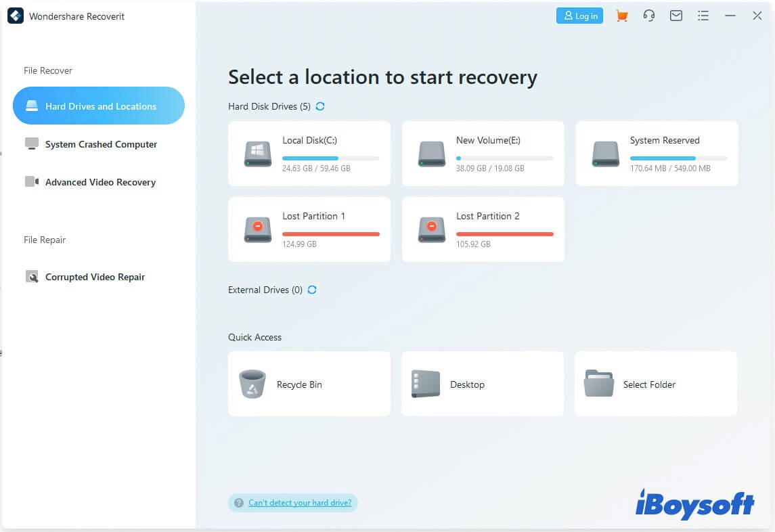Image resolution: width=775 pixels, height=532 pixels.
Task: Click the help question mark icon
Action: coord(238,503)
